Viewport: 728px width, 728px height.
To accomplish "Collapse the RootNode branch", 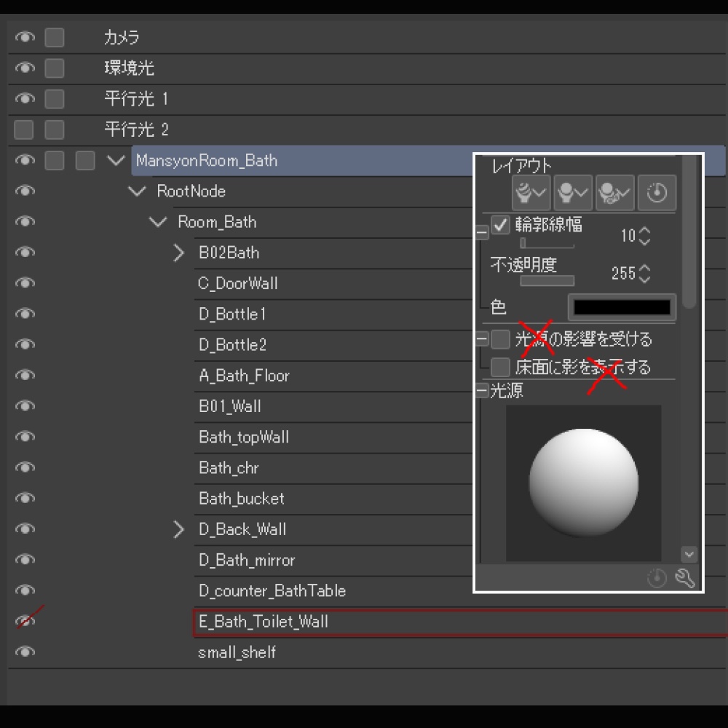I will tap(137, 191).
